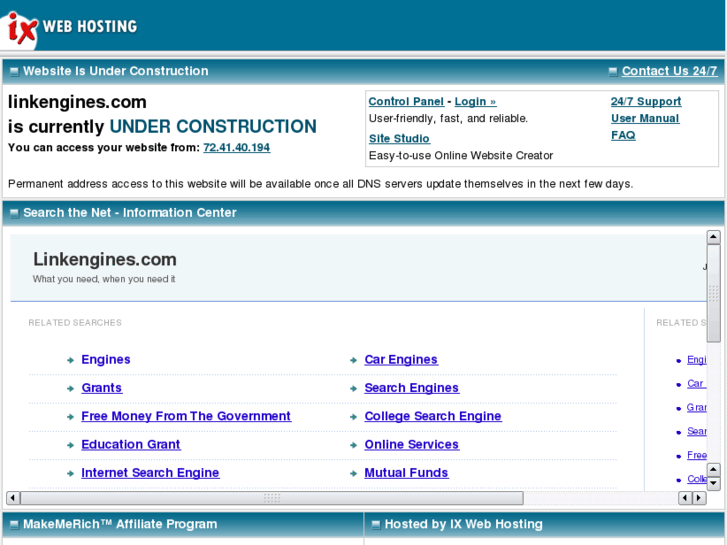This screenshot has width=727, height=545.
Task: Click arrow bullet next to Search Engines
Action: pyautogui.click(x=354, y=389)
